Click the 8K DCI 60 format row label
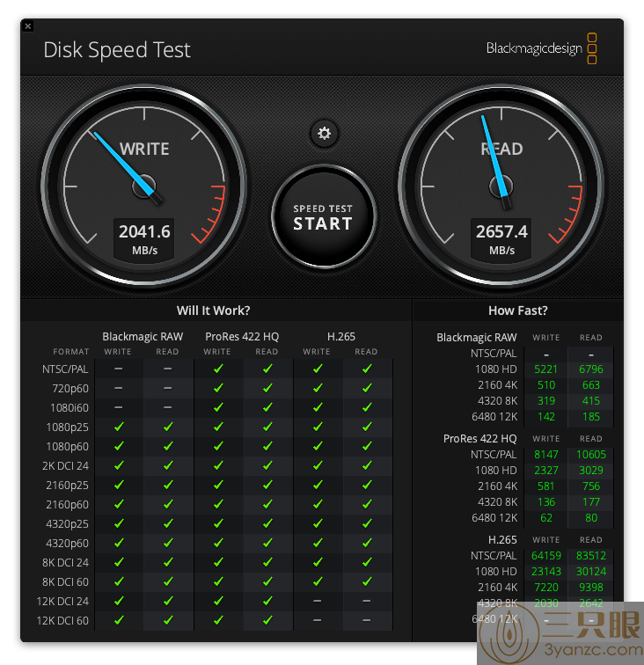This screenshot has width=644, height=665. [x=65, y=582]
